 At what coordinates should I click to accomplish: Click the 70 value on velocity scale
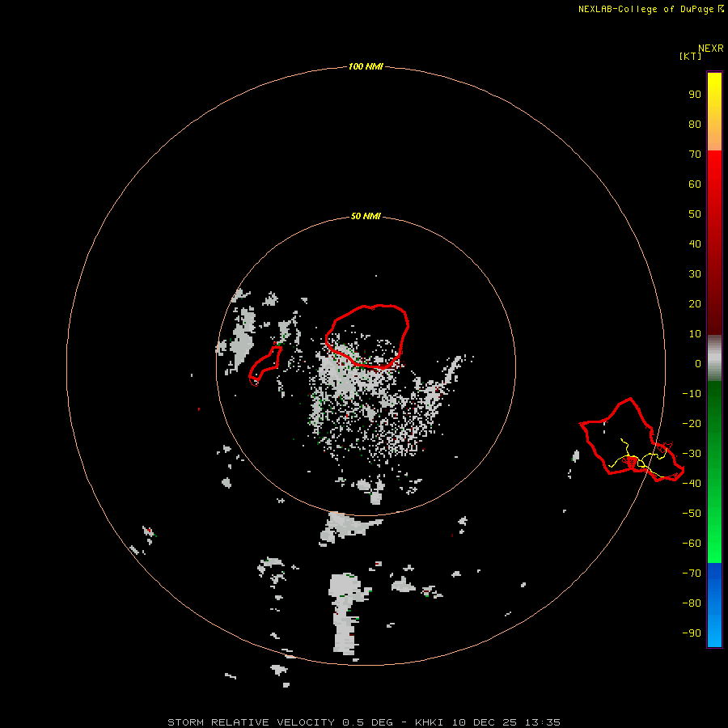(x=695, y=154)
